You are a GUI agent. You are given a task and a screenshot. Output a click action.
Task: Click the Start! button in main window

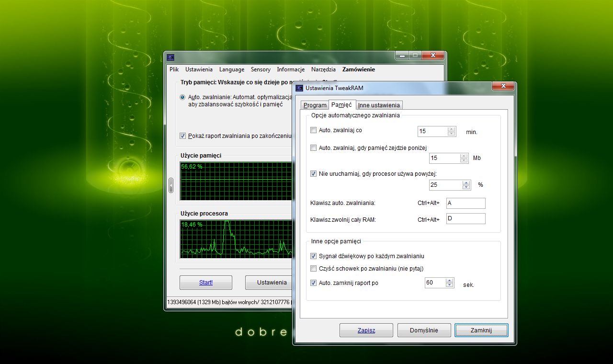(206, 283)
